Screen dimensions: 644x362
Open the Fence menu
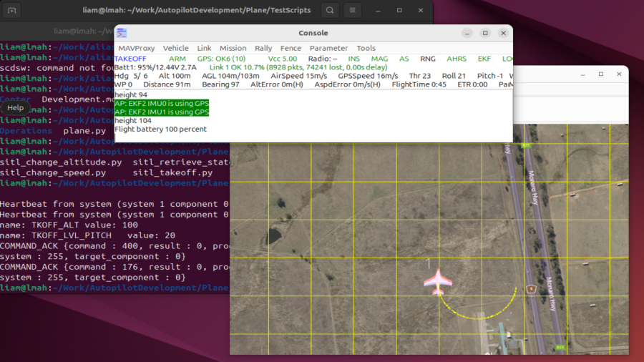[x=291, y=48]
